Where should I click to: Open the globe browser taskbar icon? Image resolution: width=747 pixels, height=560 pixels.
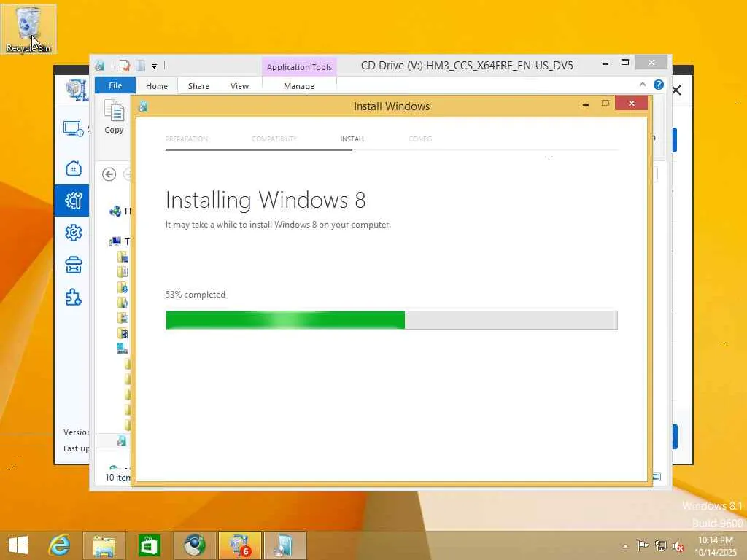pos(194,545)
